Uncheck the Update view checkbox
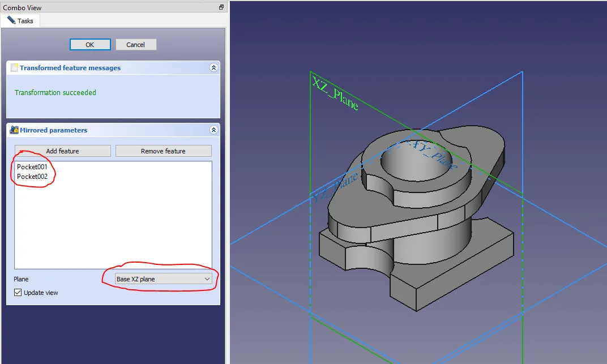 coord(18,293)
